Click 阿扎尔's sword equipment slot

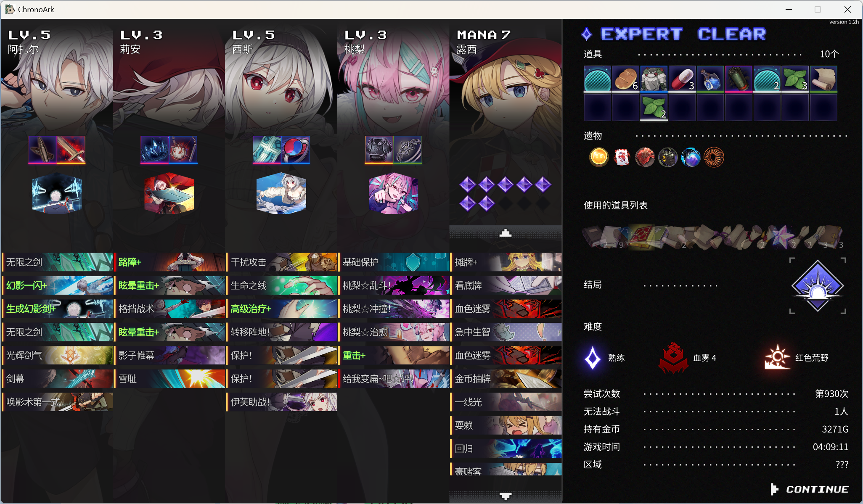pyautogui.click(x=71, y=150)
